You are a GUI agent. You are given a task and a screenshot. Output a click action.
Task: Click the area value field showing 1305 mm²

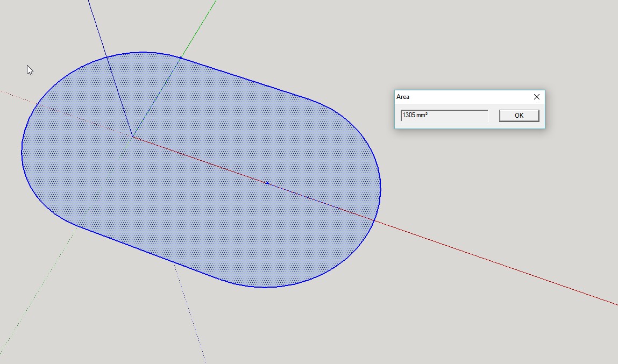pos(445,116)
